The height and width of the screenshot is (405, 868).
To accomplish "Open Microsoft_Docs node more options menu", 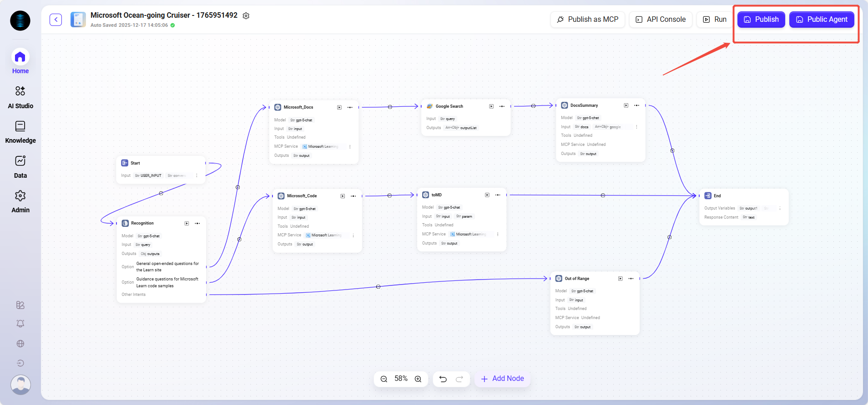I will coord(350,107).
